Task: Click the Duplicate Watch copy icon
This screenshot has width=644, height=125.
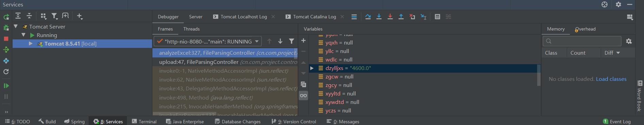Action: pyautogui.click(x=303, y=84)
